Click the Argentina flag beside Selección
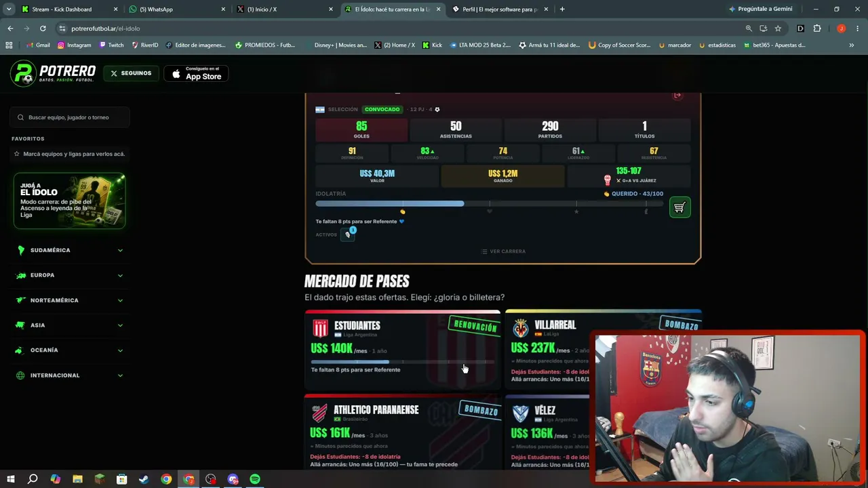 (x=320, y=110)
